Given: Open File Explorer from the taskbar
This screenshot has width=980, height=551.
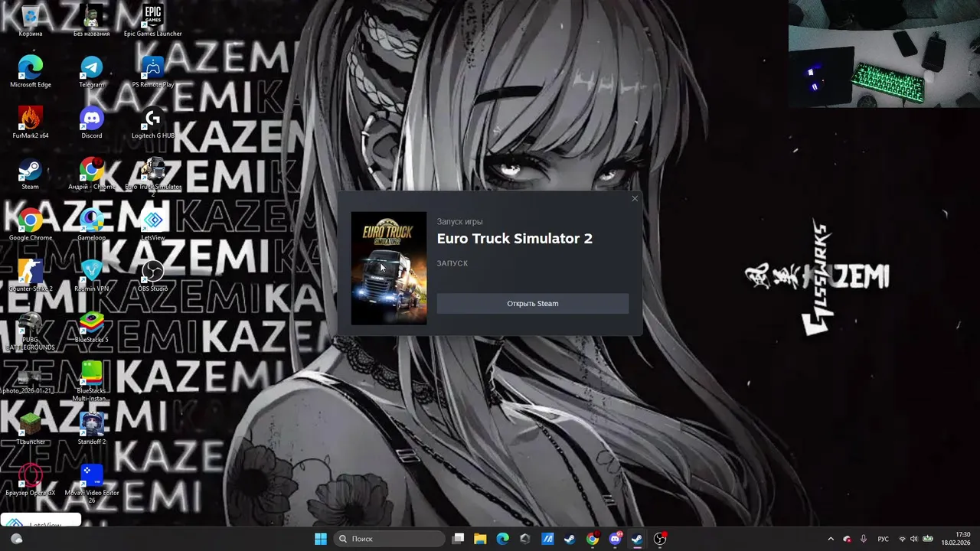Looking at the screenshot, I should coord(480,539).
